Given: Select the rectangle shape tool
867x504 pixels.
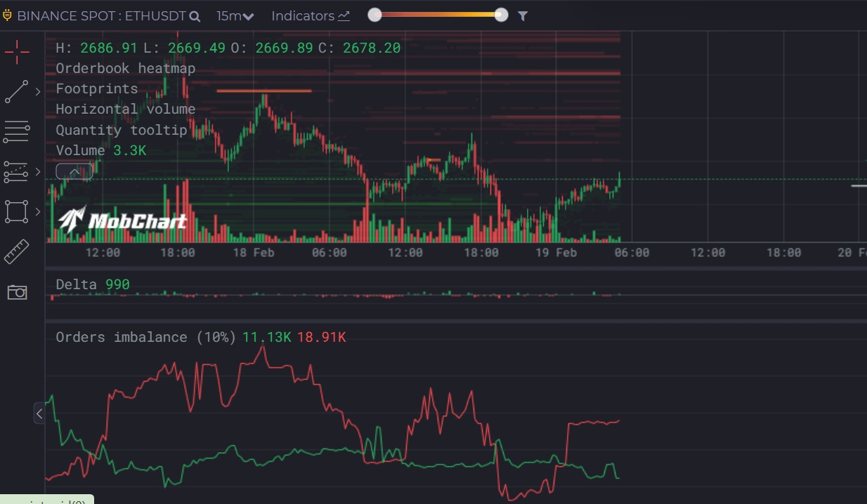Looking at the screenshot, I should (17, 211).
